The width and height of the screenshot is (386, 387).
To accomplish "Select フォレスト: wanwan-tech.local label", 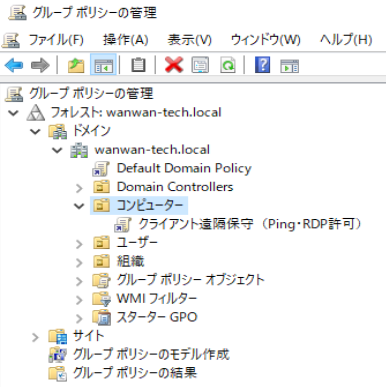I will [135, 112].
